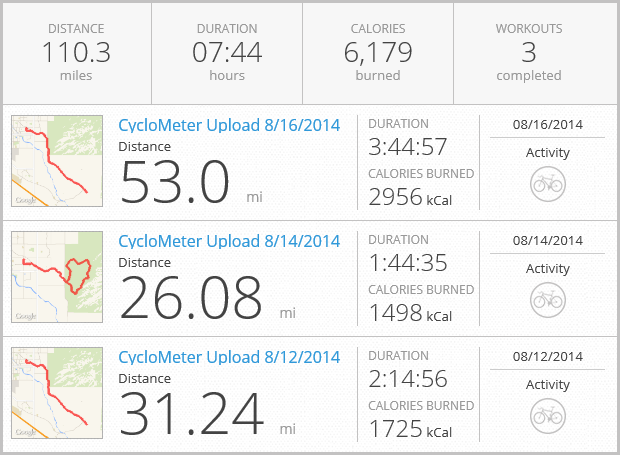This screenshot has width=620, height=455.
Task: Select the Duration 07:44 hours summary
Action: [227, 52]
